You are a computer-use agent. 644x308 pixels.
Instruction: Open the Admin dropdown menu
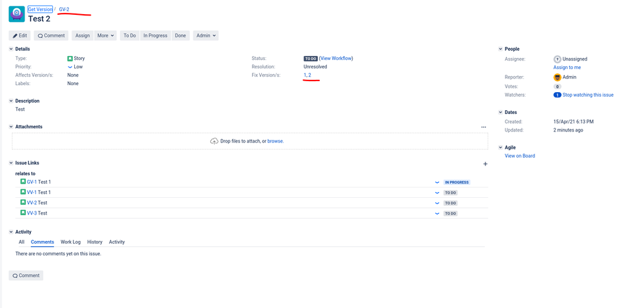coord(206,35)
